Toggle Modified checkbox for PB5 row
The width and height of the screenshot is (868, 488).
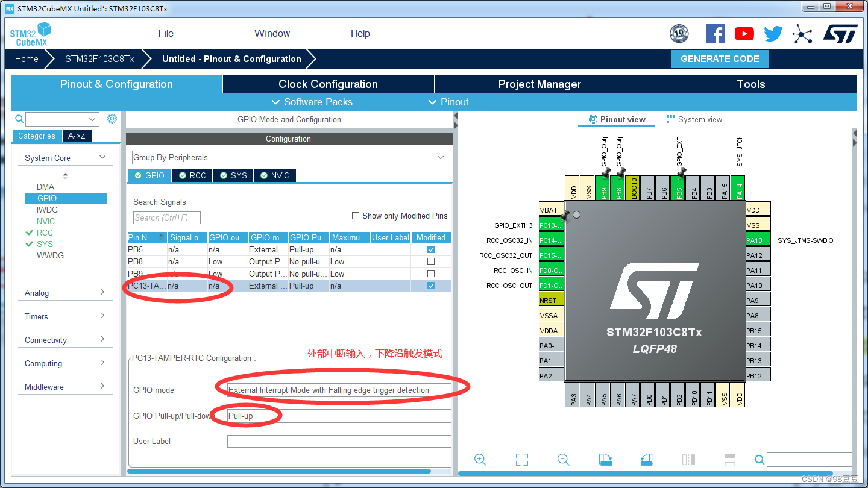click(x=431, y=249)
